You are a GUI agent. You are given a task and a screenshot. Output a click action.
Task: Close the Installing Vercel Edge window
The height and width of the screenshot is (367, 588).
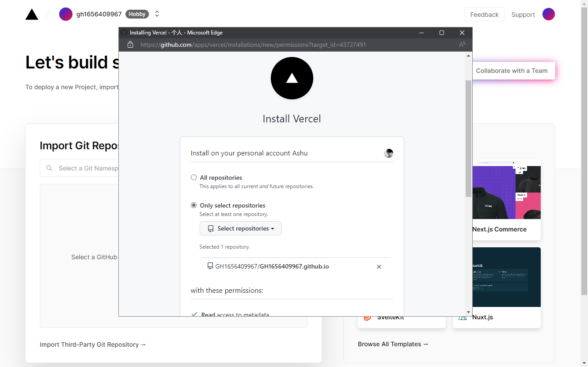(x=462, y=33)
